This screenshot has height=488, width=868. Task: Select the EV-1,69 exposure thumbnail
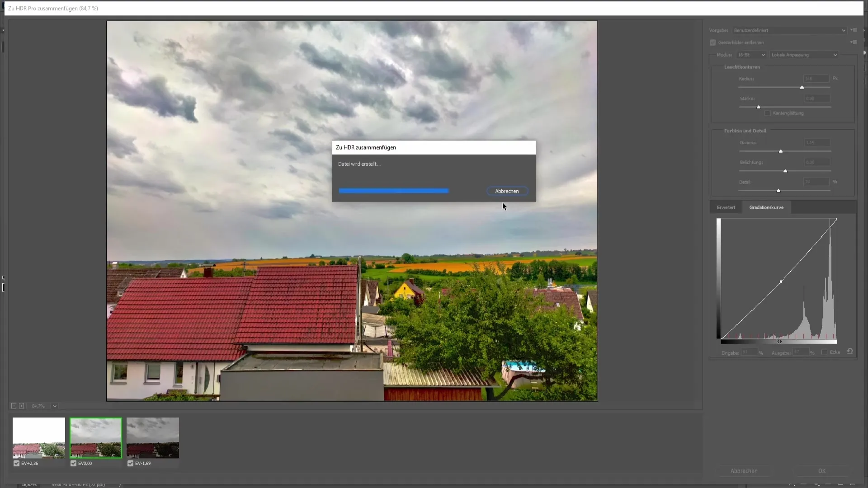[153, 437]
